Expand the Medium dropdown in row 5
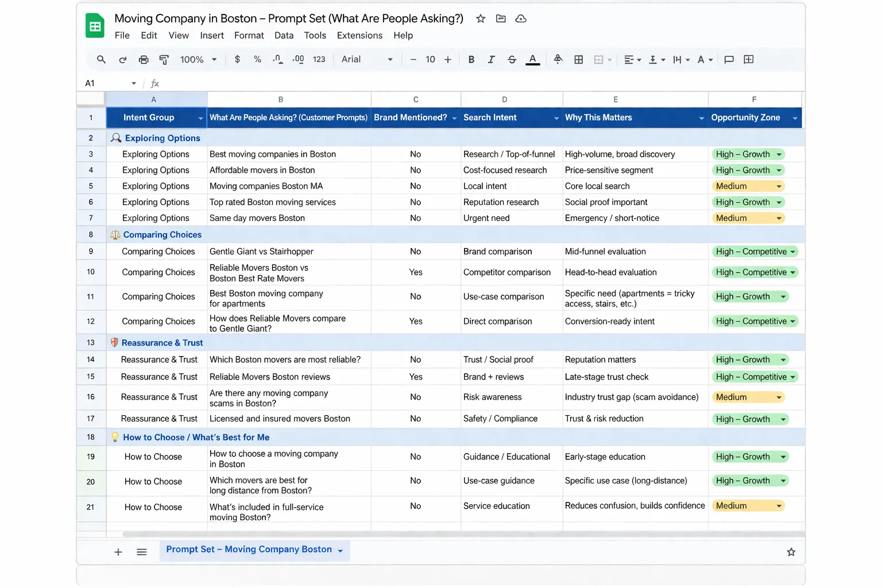 pyautogui.click(x=779, y=187)
